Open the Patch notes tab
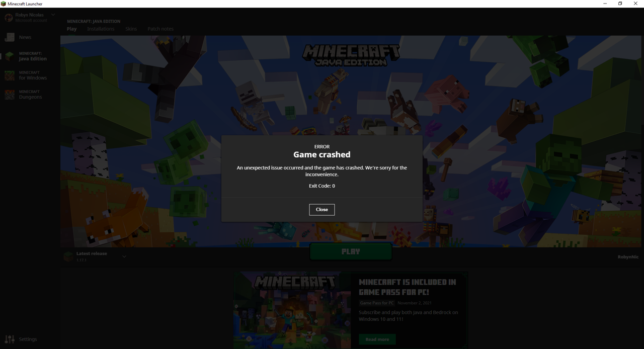644x349 pixels. (x=160, y=29)
